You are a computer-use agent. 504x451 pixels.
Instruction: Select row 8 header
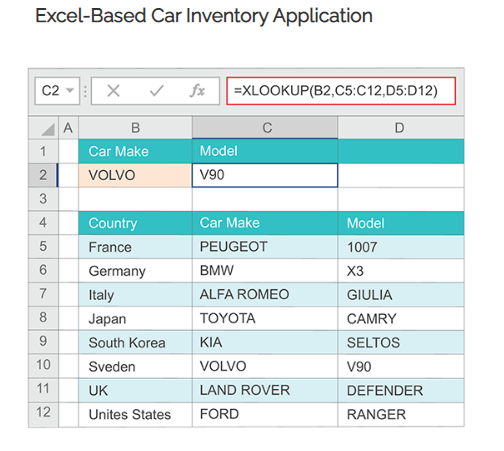tap(43, 318)
